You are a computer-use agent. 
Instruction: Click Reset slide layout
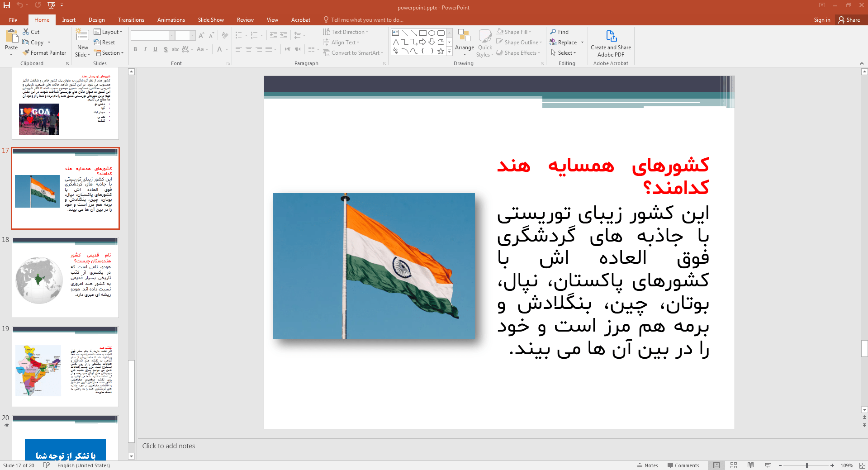coord(104,43)
